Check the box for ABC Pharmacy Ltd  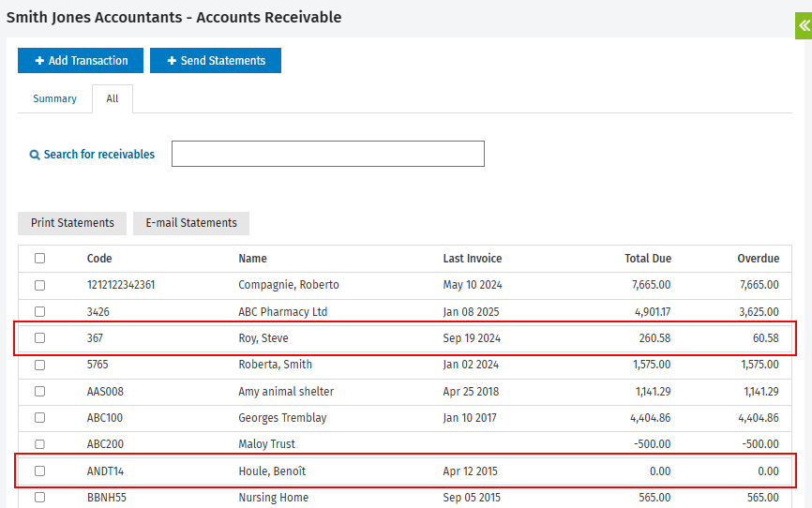tap(40, 312)
